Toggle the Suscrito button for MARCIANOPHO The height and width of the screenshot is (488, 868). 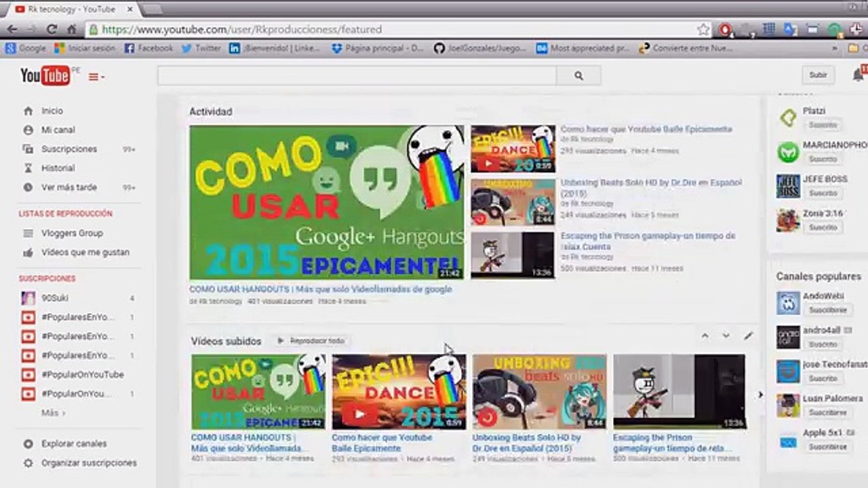[823, 159]
